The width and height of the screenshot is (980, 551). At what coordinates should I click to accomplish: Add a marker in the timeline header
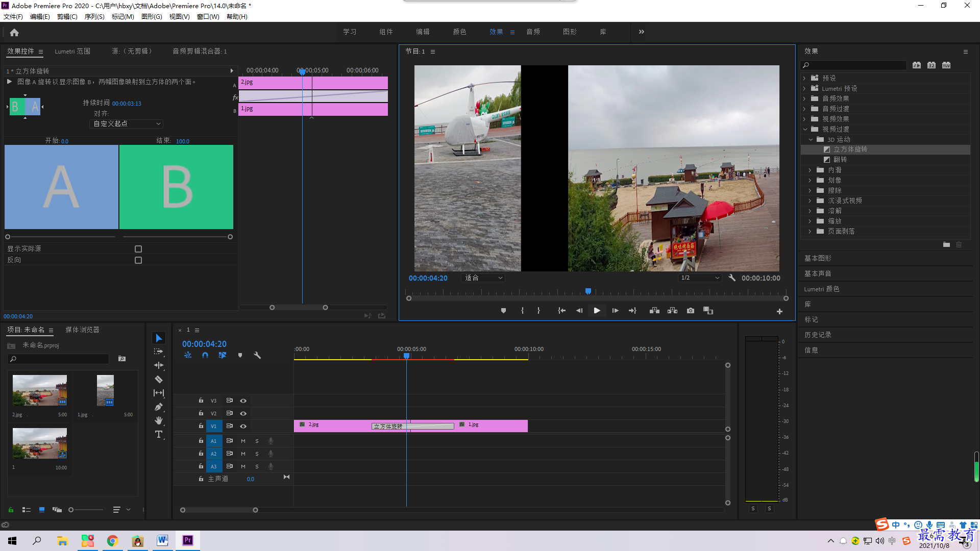coord(240,355)
